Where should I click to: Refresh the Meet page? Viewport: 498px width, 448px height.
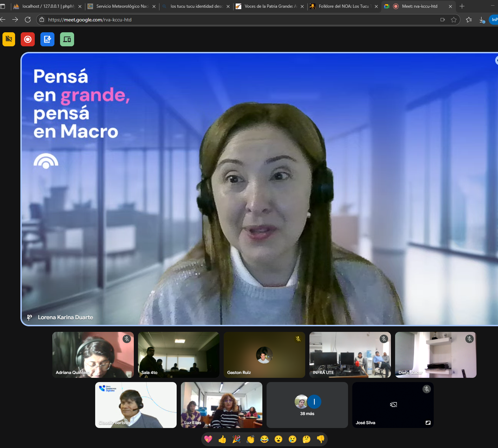pyautogui.click(x=28, y=20)
